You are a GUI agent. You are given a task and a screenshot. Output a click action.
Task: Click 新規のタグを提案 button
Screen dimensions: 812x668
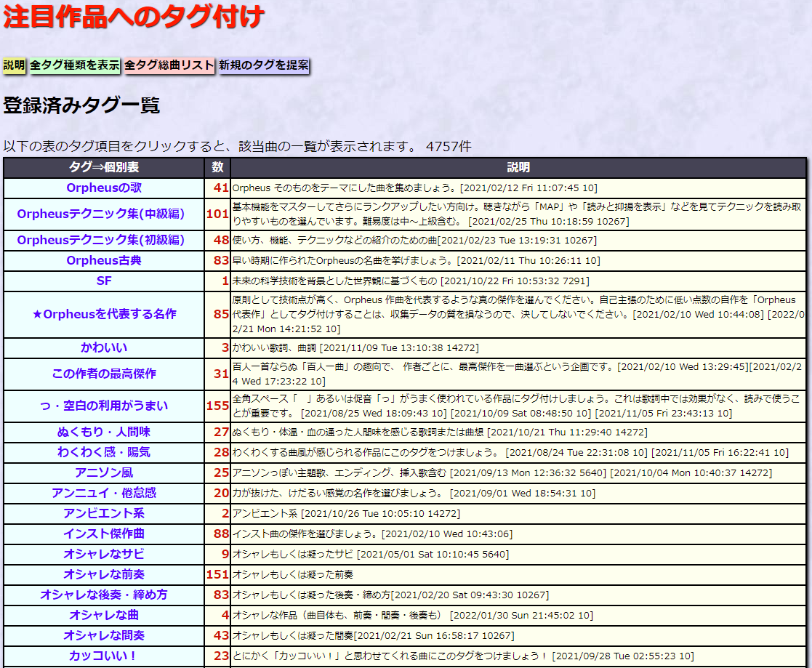click(264, 65)
